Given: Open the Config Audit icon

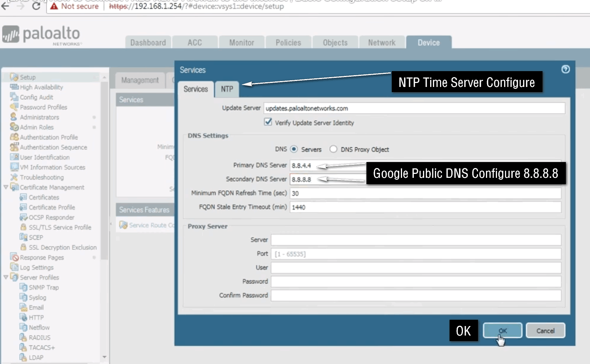Looking at the screenshot, I should coord(14,97).
